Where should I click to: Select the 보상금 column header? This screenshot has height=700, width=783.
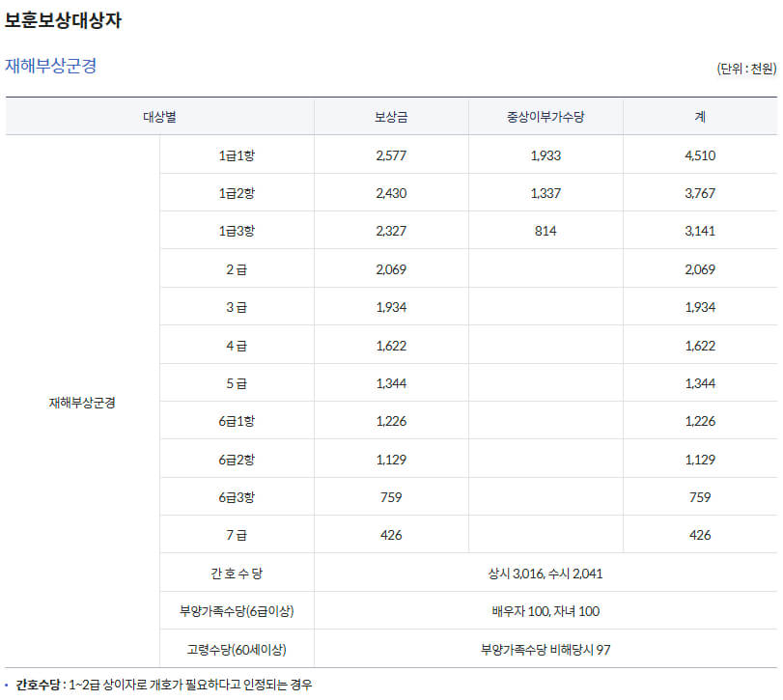(x=391, y=116)
